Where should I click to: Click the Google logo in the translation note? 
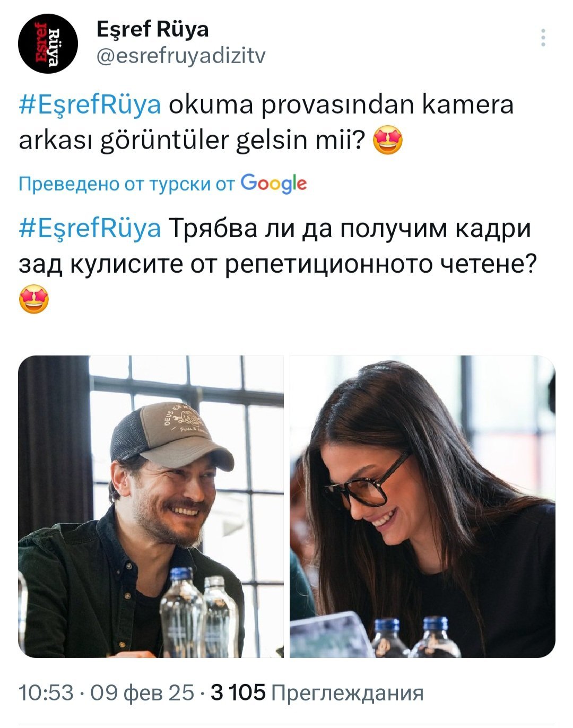(274, 184)
